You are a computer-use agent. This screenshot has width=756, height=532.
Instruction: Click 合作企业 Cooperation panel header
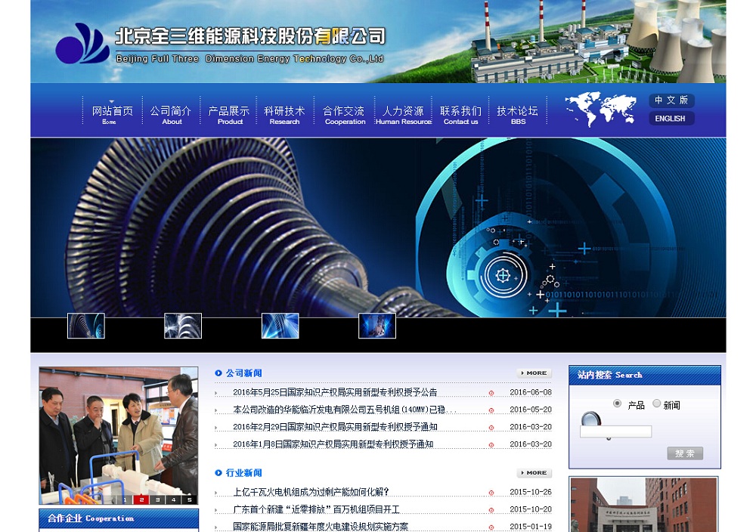[119, 518]
